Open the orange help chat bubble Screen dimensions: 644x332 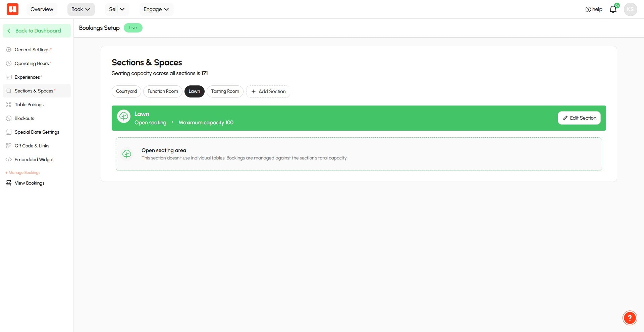(630, 318)
